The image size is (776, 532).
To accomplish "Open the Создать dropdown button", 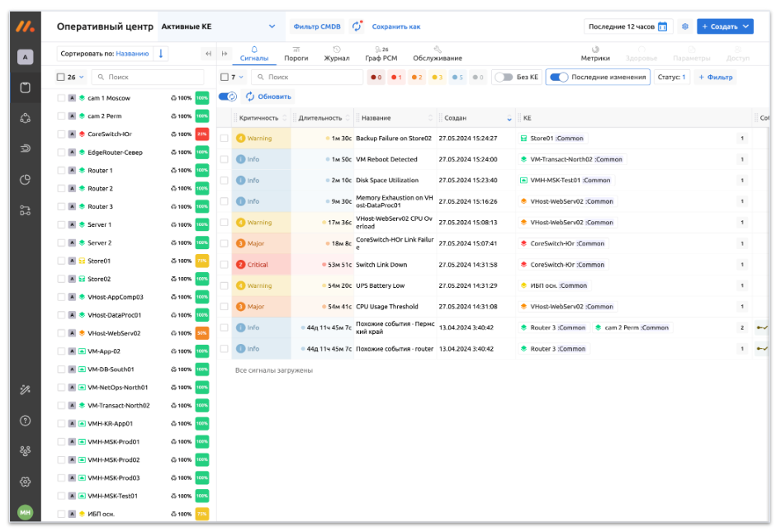I will click(725, 26).
